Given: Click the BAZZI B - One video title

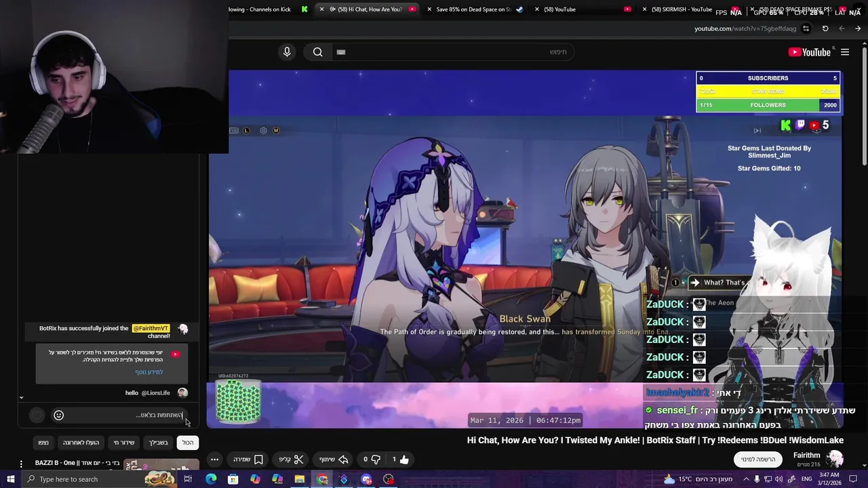Looking at the screenshot, I should tap(77, 463).
